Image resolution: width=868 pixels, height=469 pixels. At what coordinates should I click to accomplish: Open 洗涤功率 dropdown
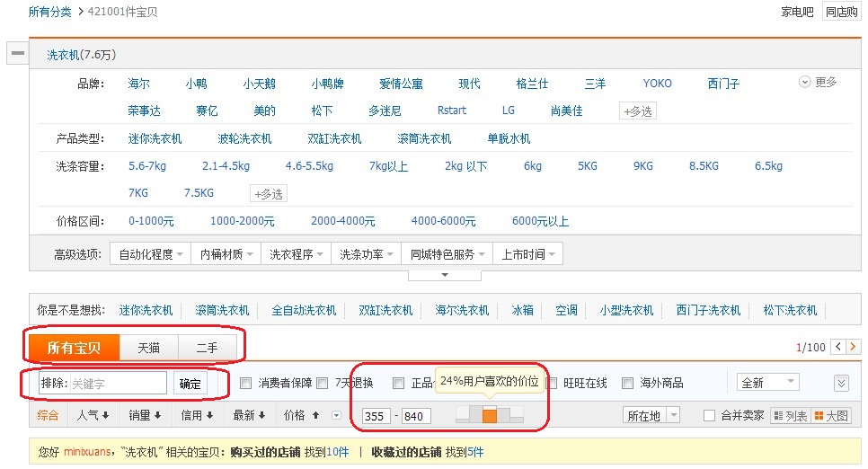click(367, 254)
